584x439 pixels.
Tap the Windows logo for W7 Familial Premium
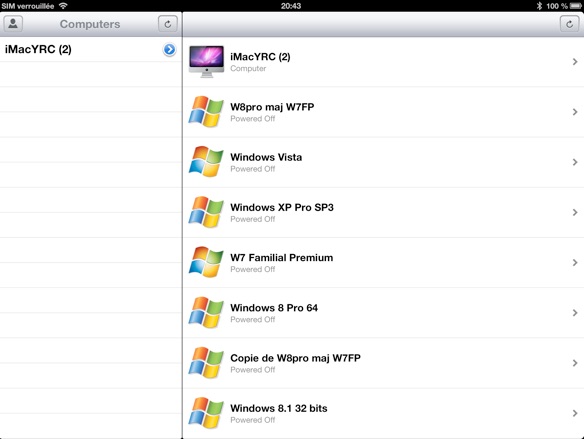coord(206,263)
